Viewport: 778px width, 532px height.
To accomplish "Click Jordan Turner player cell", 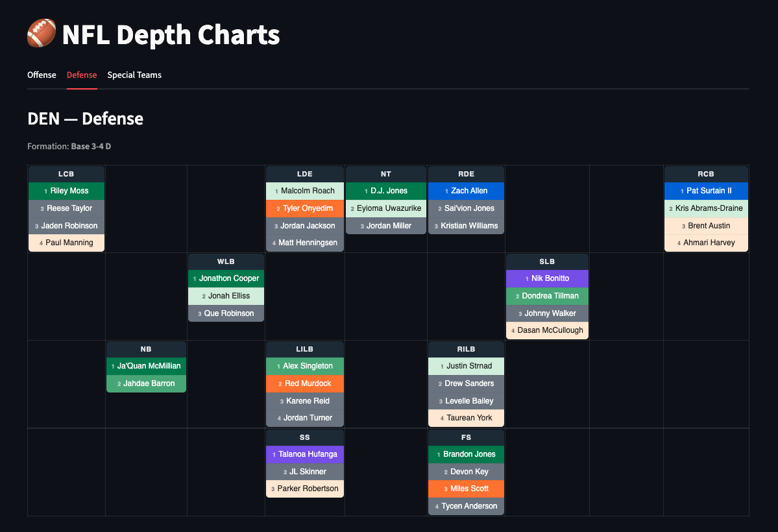I will point(305,418).
